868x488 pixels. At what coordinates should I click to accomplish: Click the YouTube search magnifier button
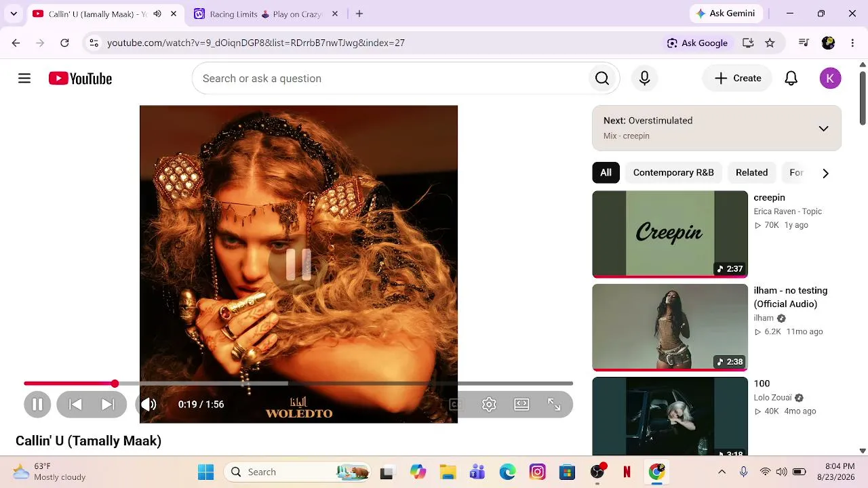click(x=602, y=79)
